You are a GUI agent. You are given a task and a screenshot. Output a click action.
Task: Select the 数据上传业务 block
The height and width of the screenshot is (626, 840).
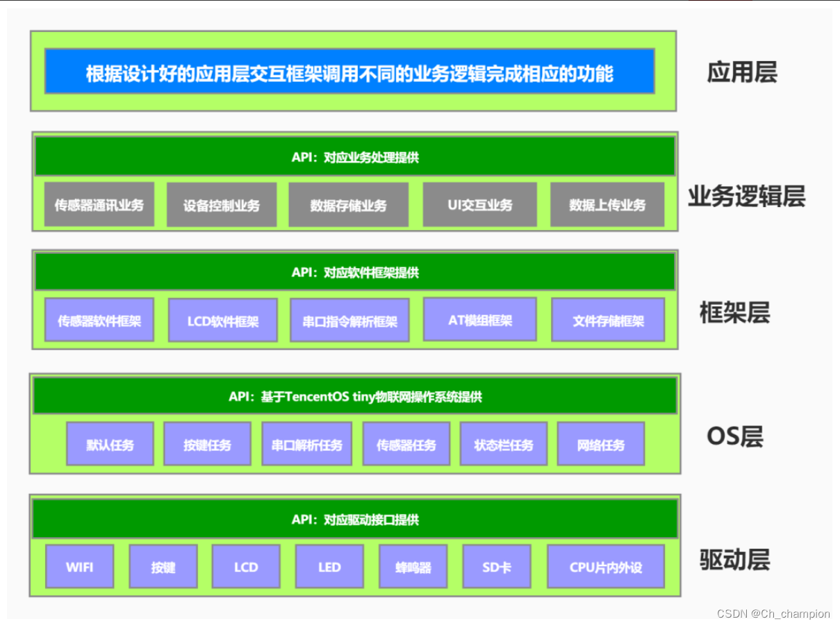[608, 204]
